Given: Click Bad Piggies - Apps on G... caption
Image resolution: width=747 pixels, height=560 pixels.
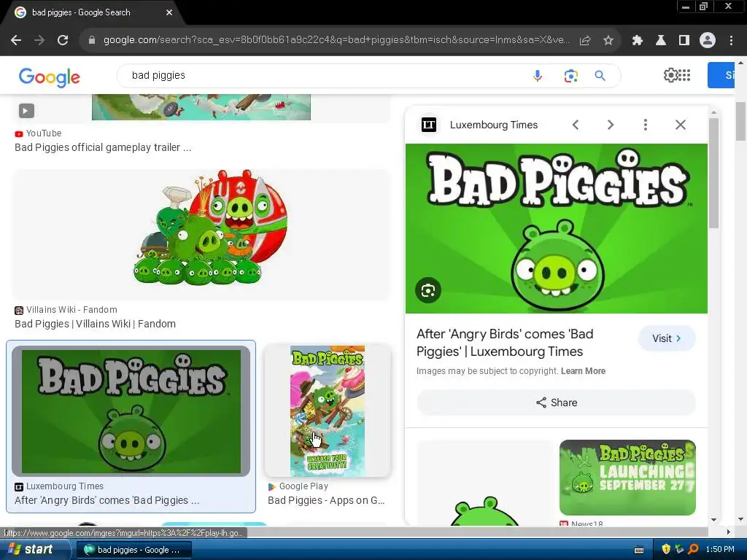Looking at the screenshot, I should (x=326, y=500).
